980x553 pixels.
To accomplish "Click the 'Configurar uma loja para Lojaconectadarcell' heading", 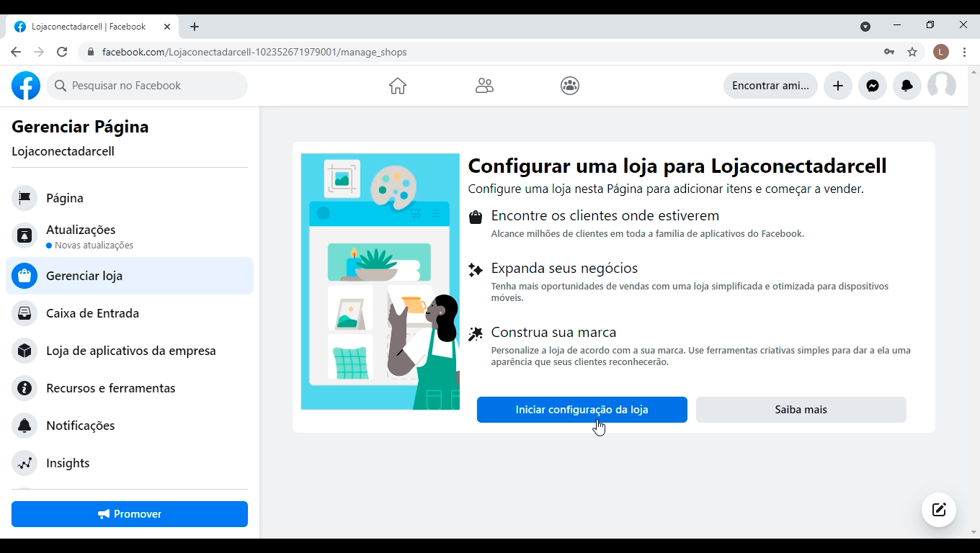I will 677,166.
